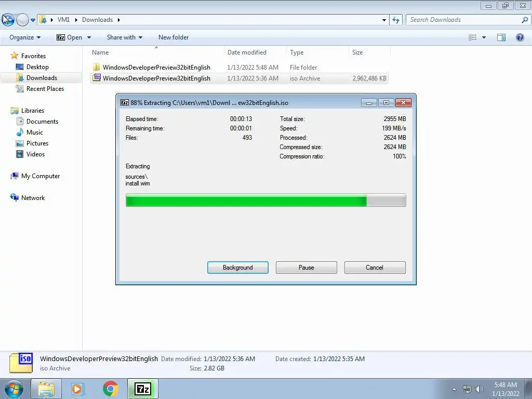Open the recent pages dropdown arrow
Screen dimensions: 532x399
pos(33,20)
